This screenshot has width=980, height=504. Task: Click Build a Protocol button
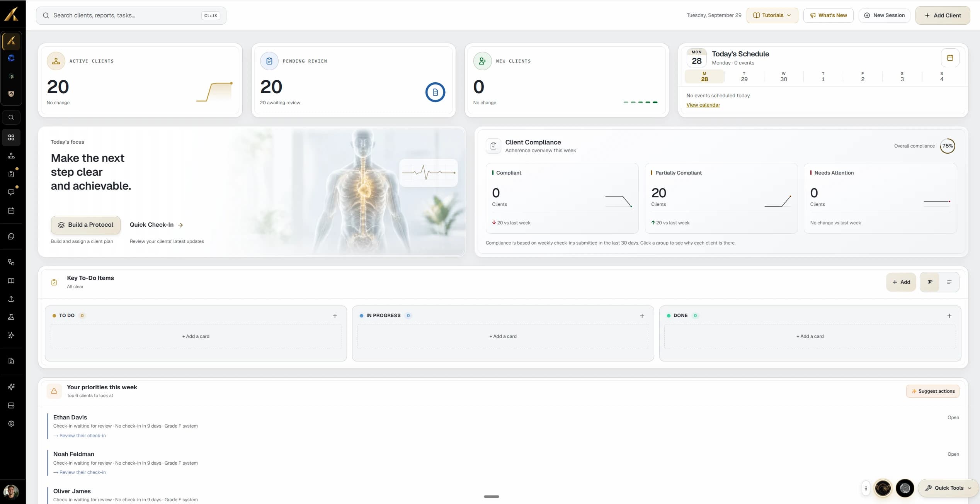tap(85, 225)
